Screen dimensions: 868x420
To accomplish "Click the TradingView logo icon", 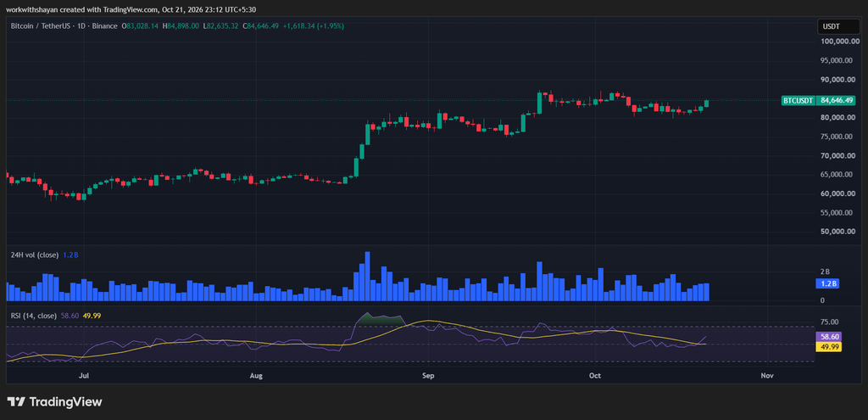I will [x=15, y=401].
